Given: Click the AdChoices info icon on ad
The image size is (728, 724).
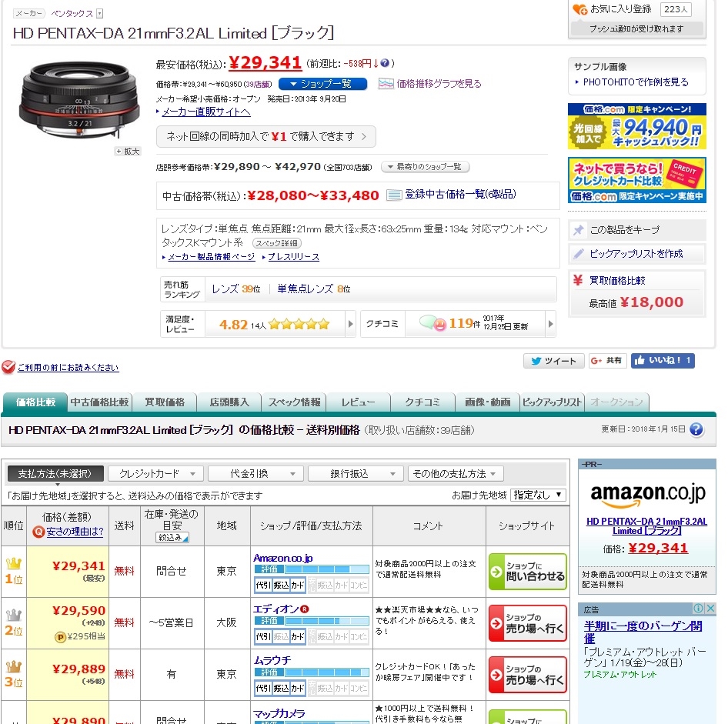Looking at the screenshot, I should click(x=698, y=608).
